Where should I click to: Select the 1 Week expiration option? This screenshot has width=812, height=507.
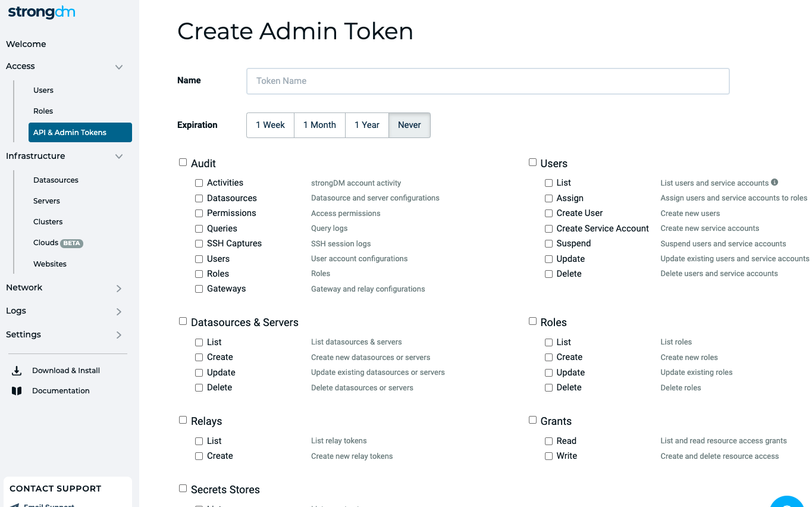[x=270, y=125]
